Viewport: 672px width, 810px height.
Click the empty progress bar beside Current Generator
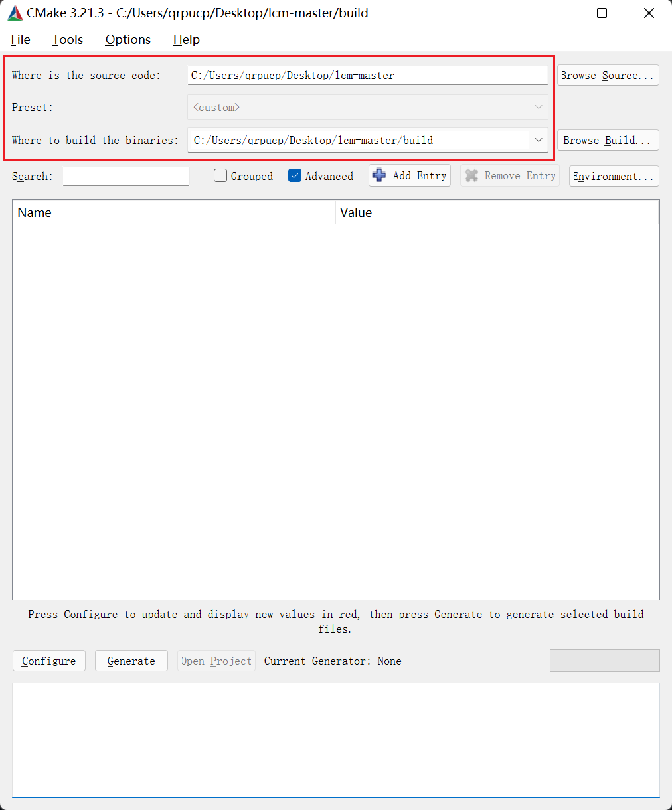[x=605, y=661]
